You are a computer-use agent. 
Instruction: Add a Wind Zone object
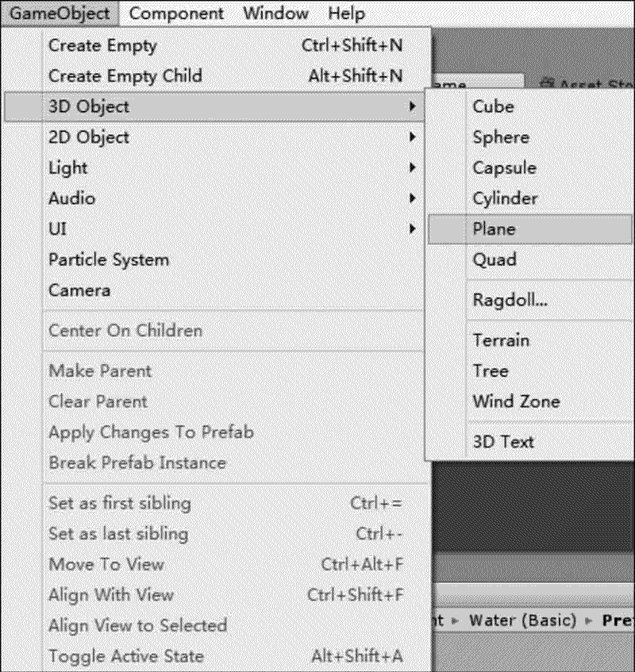516,401
